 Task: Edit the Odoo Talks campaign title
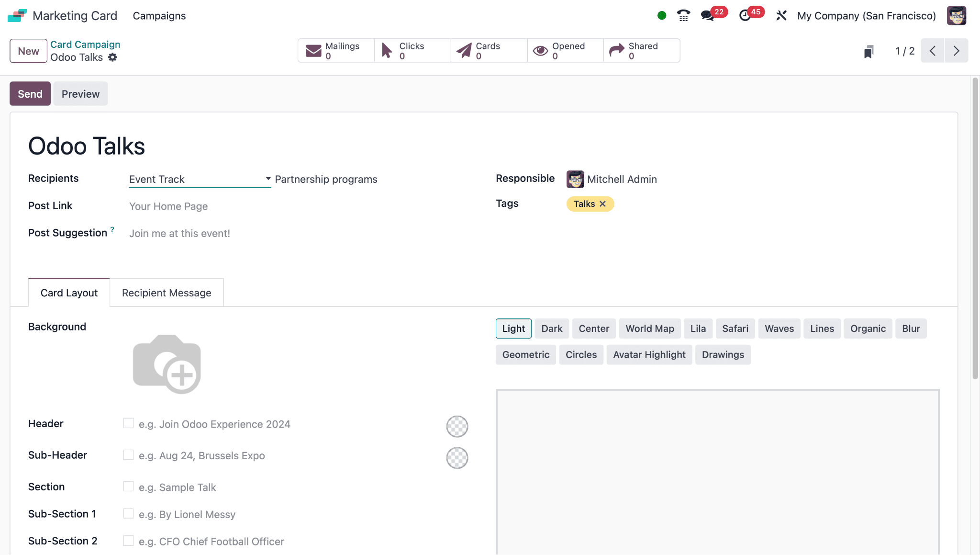pos(87,146)
